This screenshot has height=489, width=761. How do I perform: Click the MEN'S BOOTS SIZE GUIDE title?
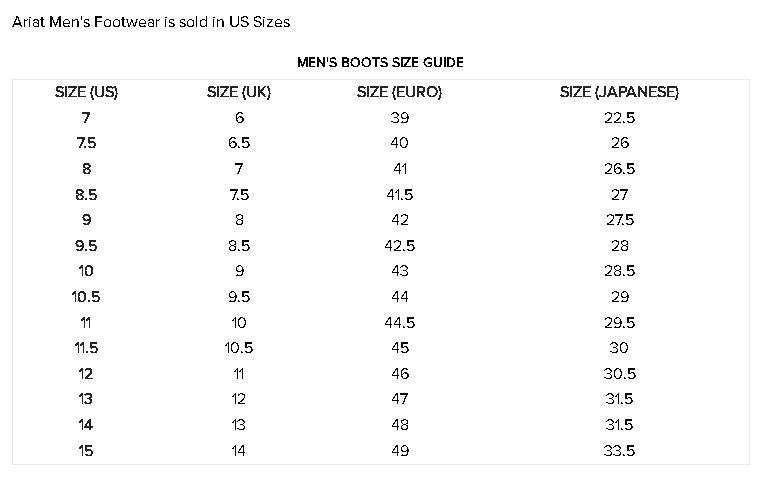coord(380,62)
